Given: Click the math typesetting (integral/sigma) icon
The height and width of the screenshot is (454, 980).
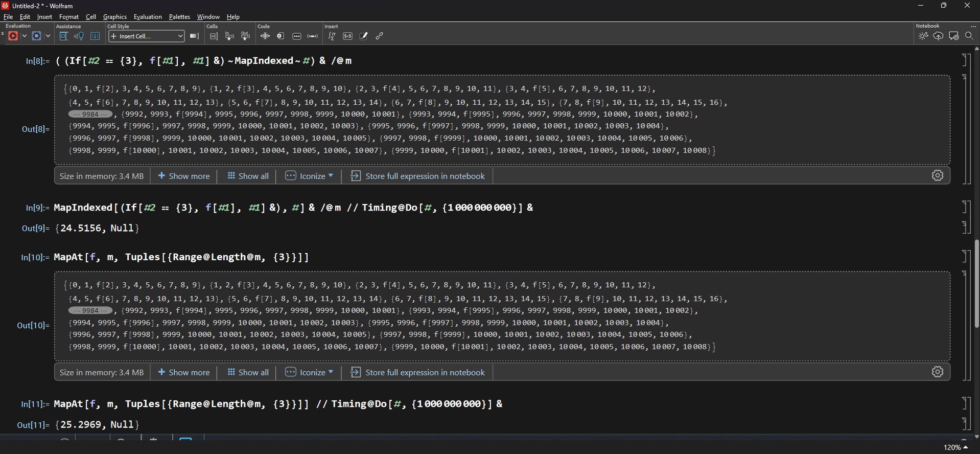Looking at the screenshot, I should point(332,36).
